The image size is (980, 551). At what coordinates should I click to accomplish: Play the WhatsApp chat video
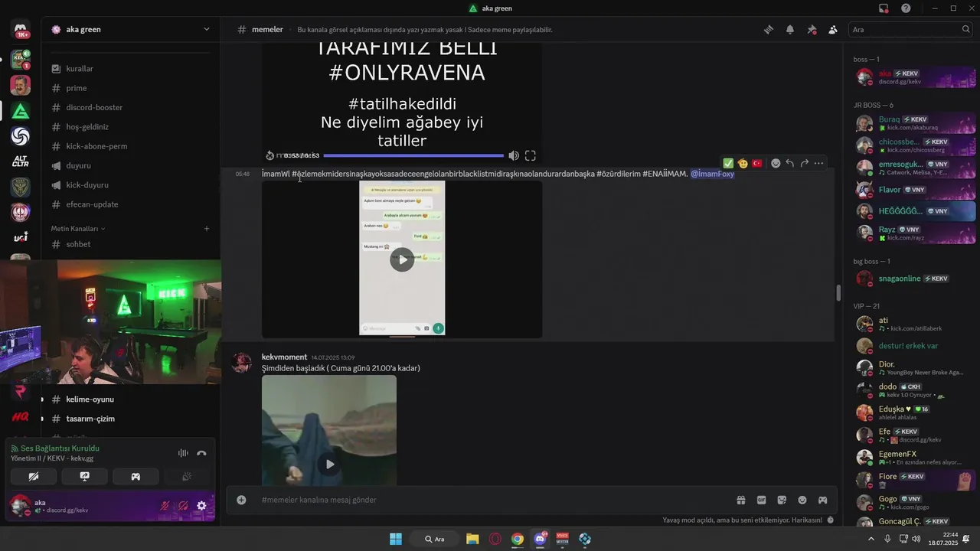tap(402, 259)
